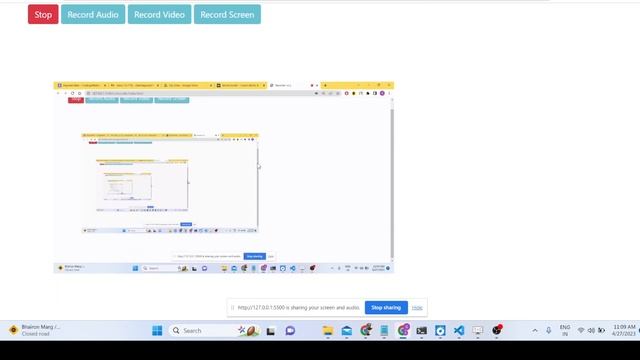
Task: Open the blue square app on taskbar
Action: pyautogui.click(x=440, y=331)
